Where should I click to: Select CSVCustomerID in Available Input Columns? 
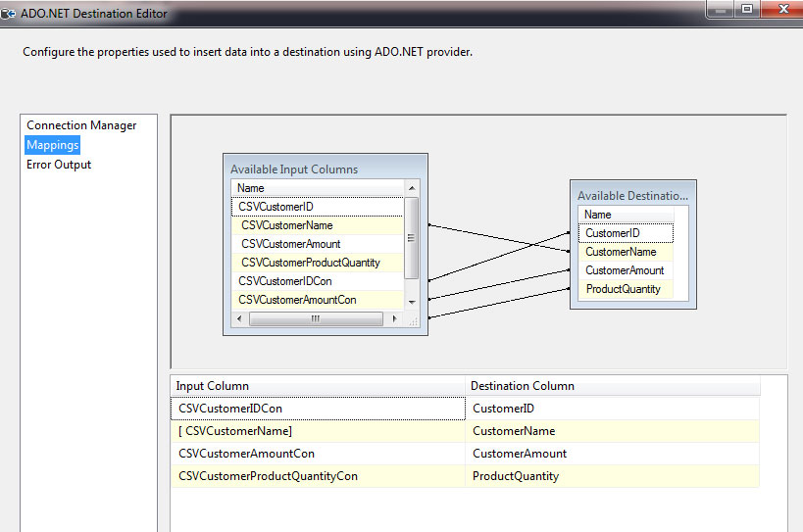(x=318, y=207)
